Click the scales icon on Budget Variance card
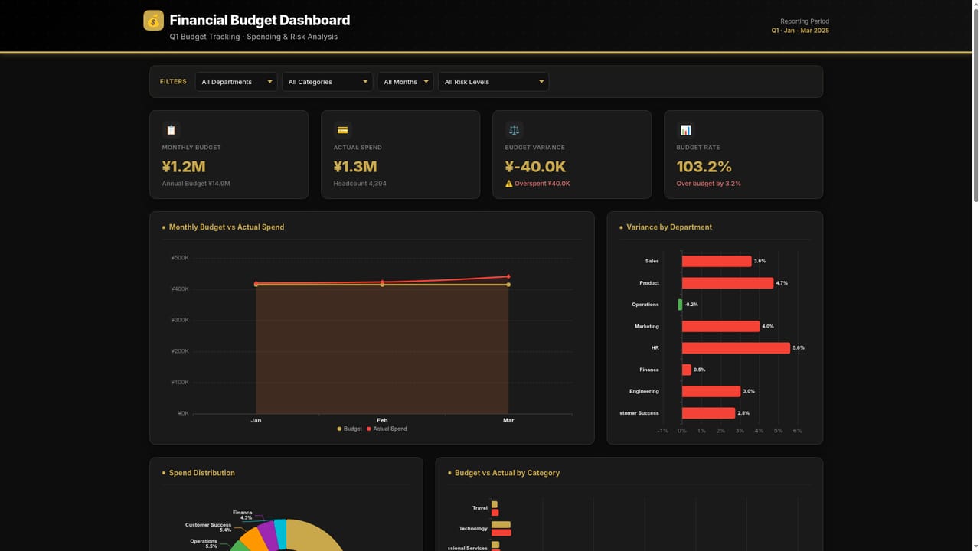 point(514,130)
